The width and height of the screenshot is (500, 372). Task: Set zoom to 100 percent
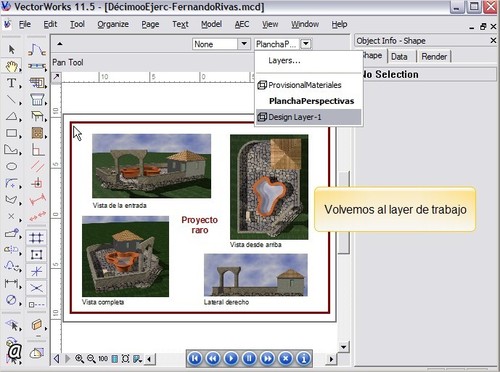(103, 359)
